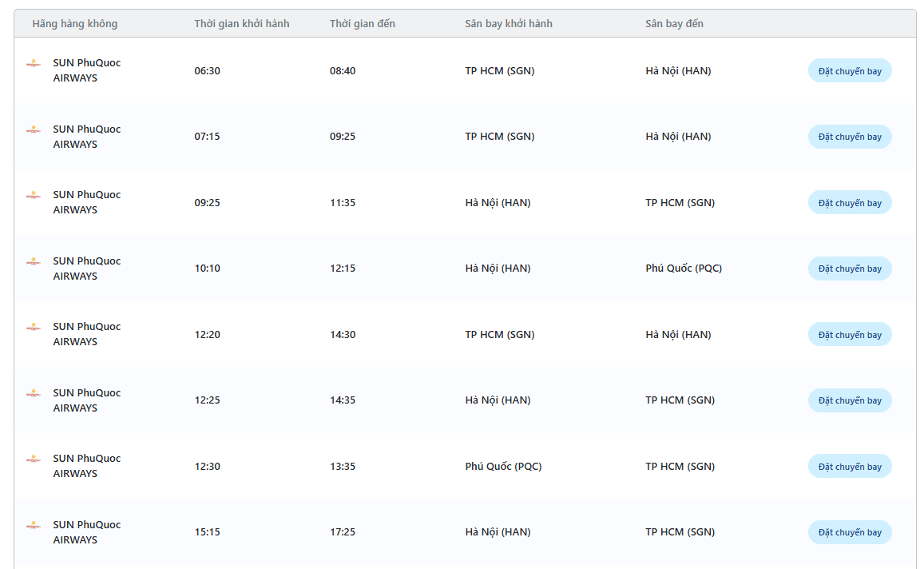The image size is (924, 569).
Task: Click the airline logo of the 12:30 flight
Action: click(x=34, y=459)
